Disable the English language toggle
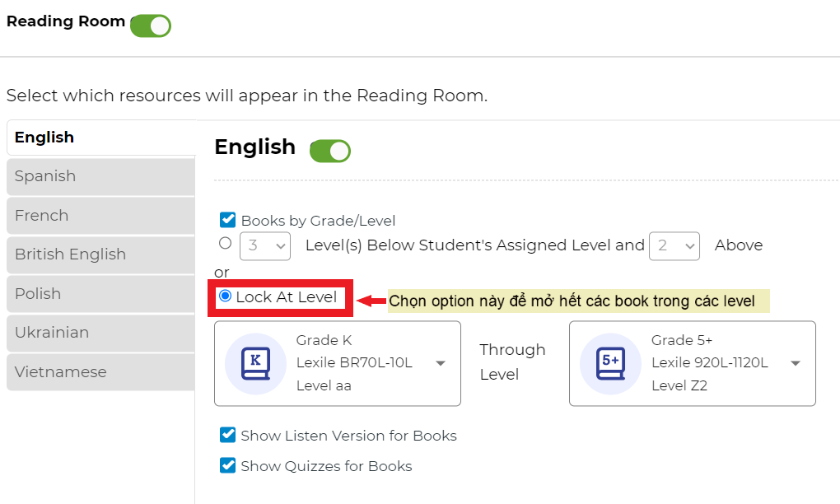 (329, 151)
